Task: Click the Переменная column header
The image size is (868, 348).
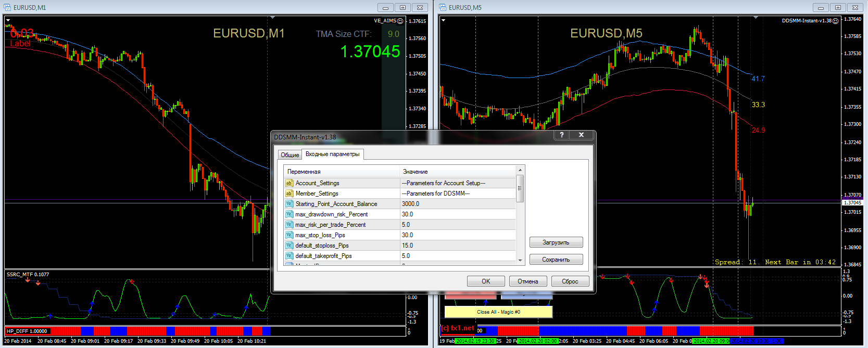Action: point(342,172)
